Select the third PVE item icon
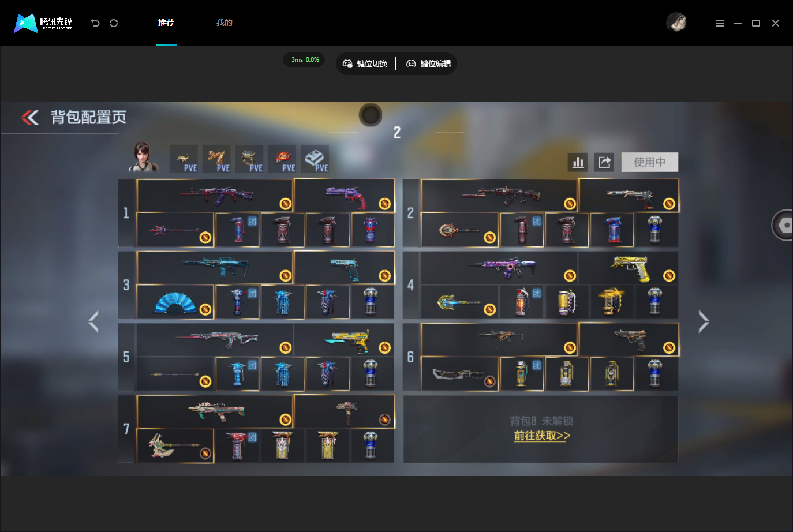 249,159
